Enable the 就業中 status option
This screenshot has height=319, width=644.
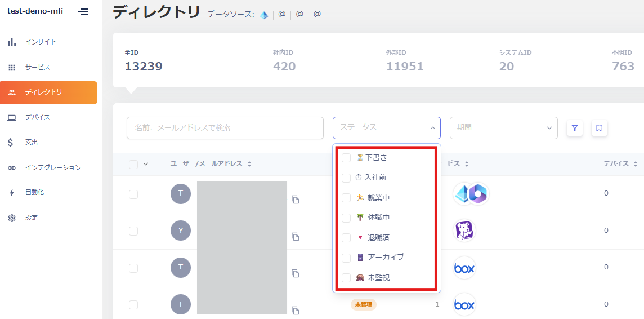[346, 198]
